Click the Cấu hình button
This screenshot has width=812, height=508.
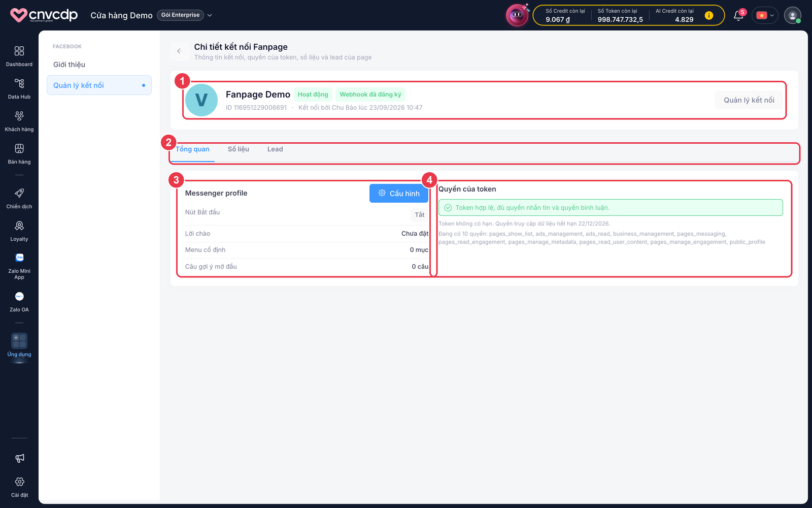coord(399,194)
